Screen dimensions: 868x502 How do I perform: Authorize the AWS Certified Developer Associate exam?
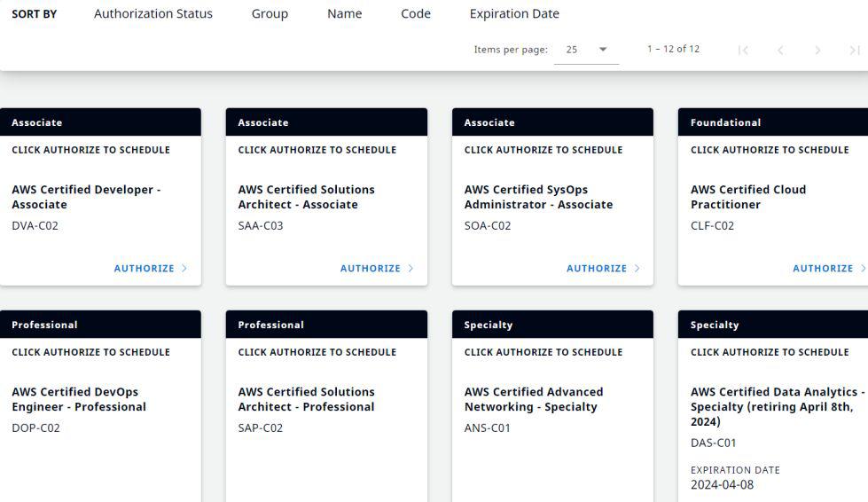point(144,268)
